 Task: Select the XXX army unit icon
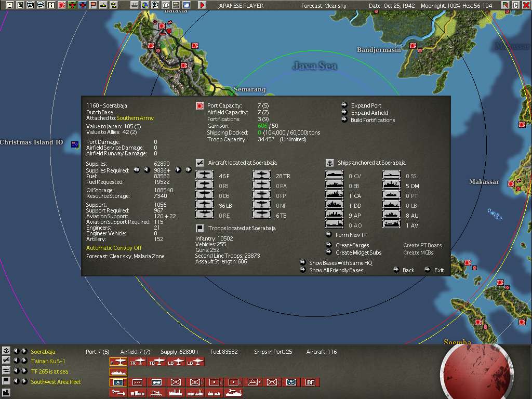pyautogui.click(x=137, y=382)
